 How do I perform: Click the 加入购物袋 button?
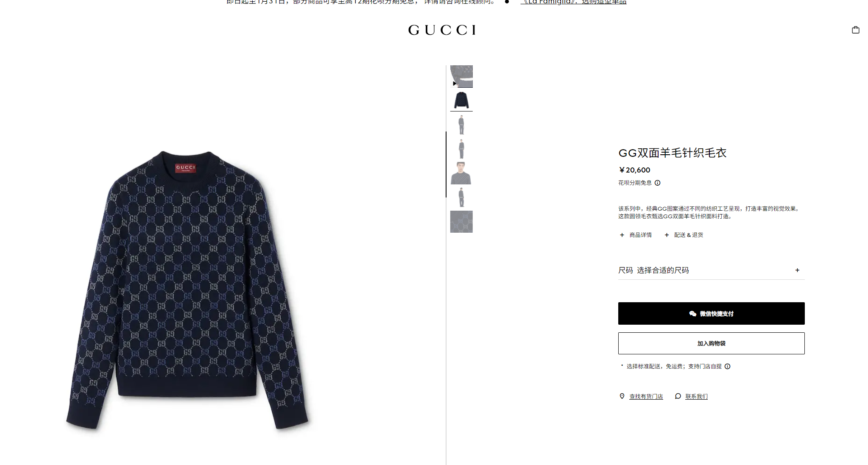[711, 343]
